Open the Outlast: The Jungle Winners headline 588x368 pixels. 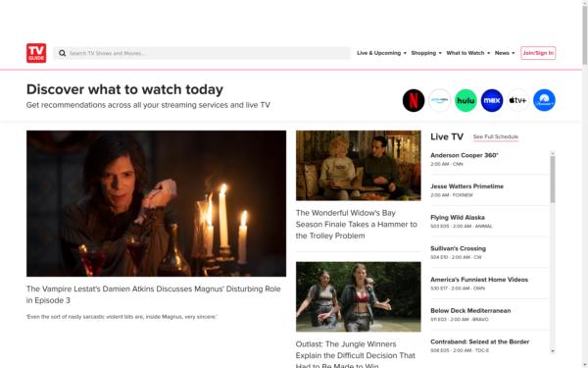click(355, 355)
